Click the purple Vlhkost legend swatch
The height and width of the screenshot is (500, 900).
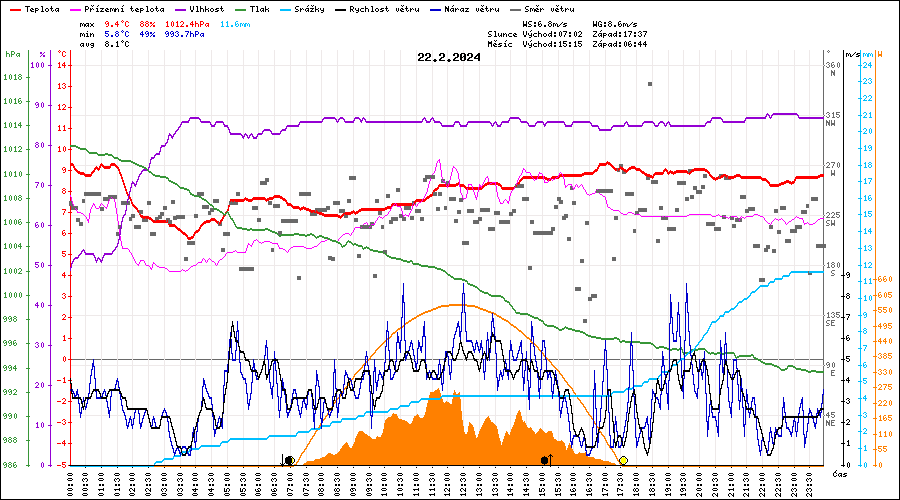pos(181,10)
